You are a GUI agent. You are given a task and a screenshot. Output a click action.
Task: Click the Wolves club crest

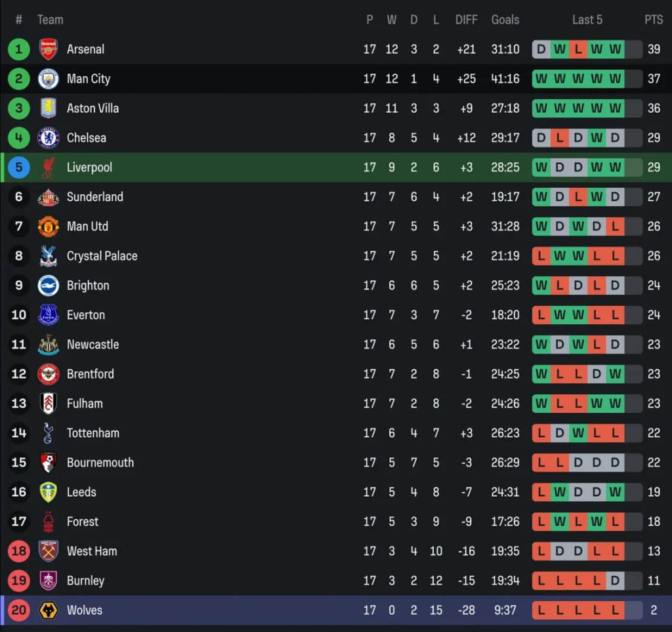click(x=49, y=610)
